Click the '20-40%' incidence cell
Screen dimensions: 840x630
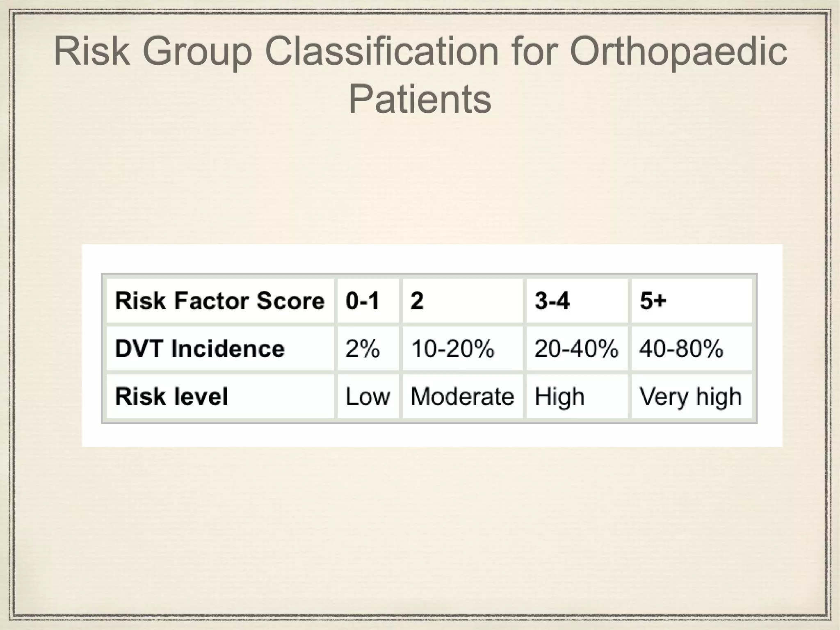576,349
